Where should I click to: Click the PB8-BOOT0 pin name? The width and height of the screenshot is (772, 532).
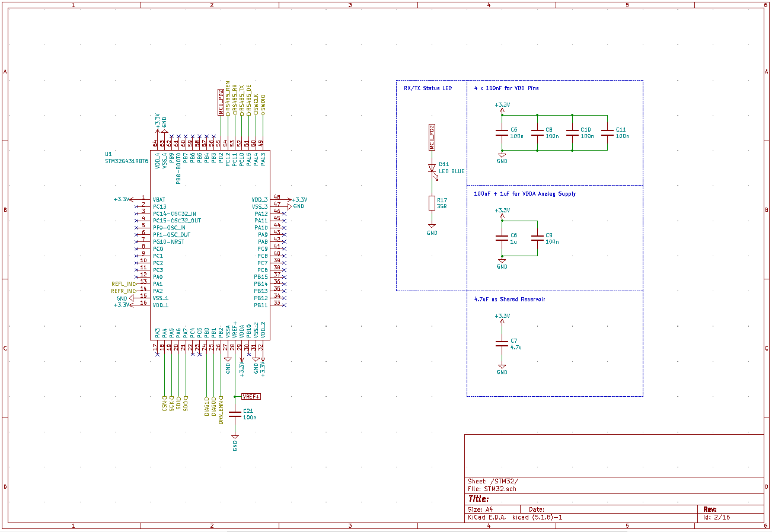(178, 168)
